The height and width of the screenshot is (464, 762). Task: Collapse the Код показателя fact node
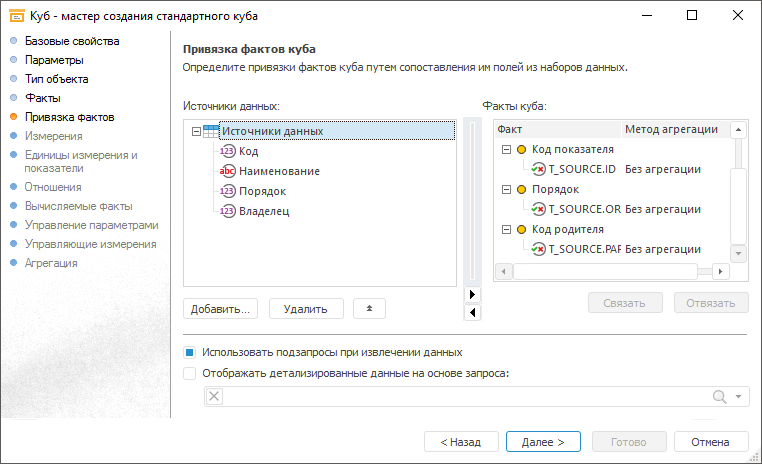tap(505, 149)
